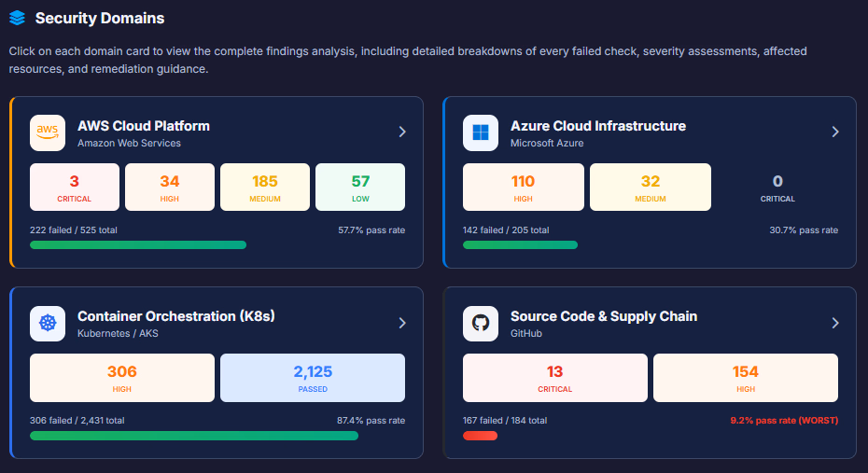Click the Kubernetes helm wheel icon
The width and height of the screenshot is (868, 473).
48,323
